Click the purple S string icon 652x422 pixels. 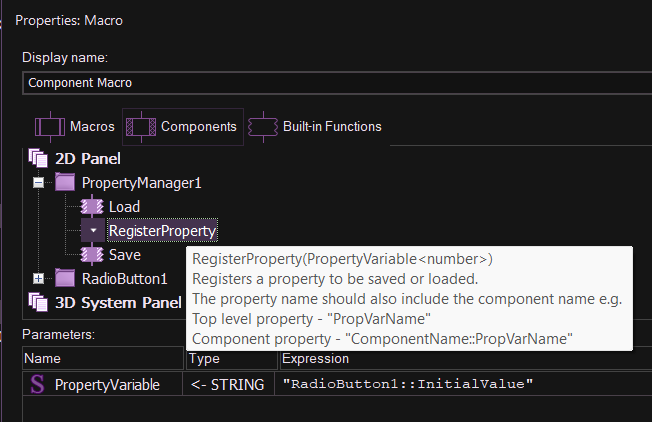[38, 384]
